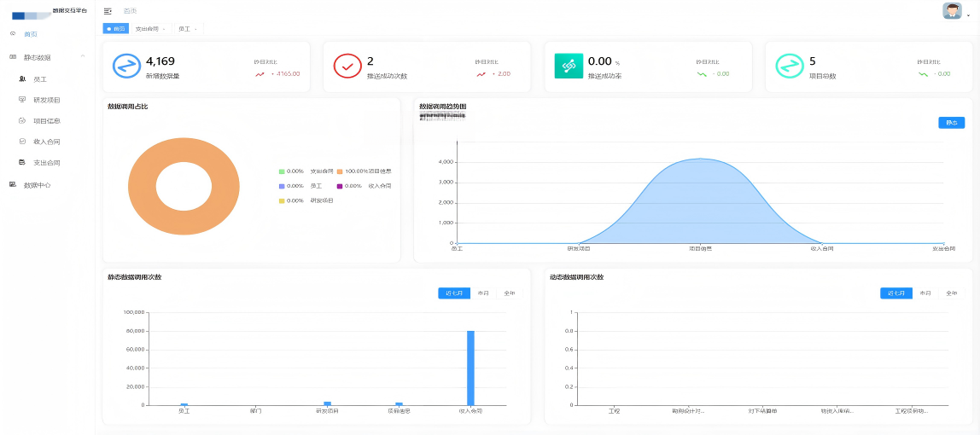Screen dimensions: 980x435
Task: Select 本月 in the 动态数据调用次数 chart
Action: tap(925, 293)
